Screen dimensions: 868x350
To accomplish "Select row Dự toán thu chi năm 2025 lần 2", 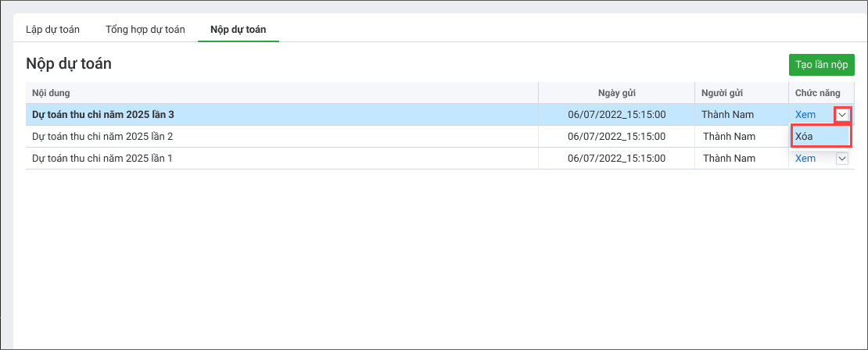I will tap(102, 137).
